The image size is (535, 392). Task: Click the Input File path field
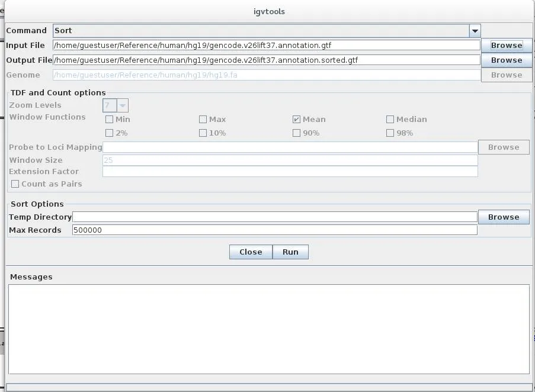(x=267, y=46)
